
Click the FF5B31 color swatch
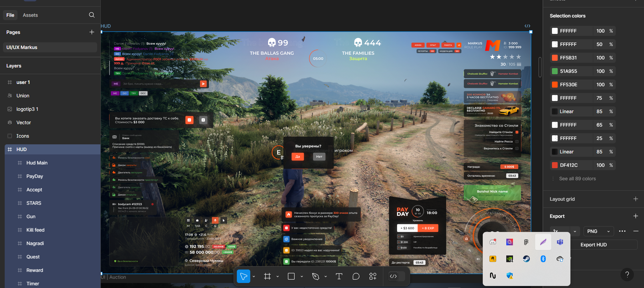pyautogui.click(x=555, y=58)
